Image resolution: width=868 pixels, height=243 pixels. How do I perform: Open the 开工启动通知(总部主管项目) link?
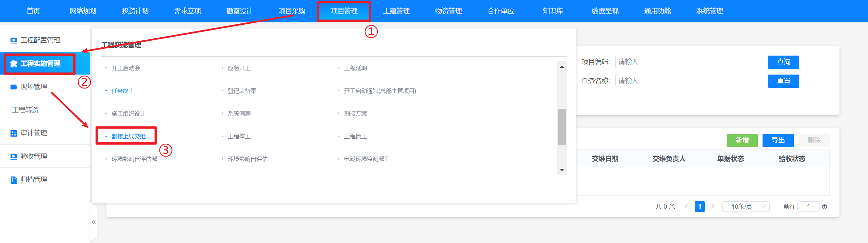click(x=380, y=91)
